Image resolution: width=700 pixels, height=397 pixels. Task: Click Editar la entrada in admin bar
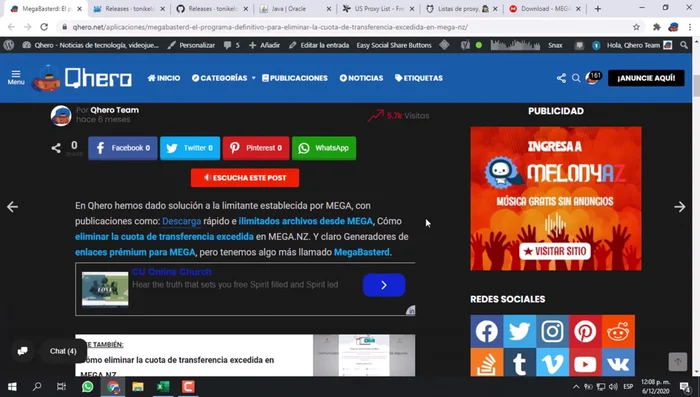(319, 45)
